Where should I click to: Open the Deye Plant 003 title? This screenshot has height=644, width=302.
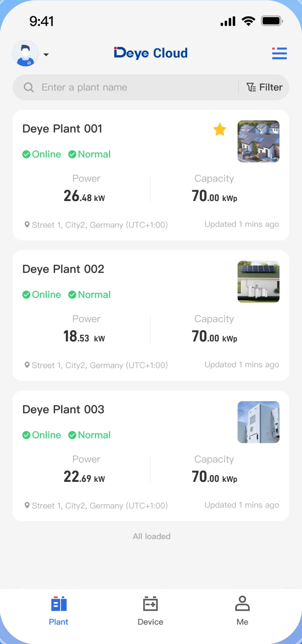click(63, 410)
